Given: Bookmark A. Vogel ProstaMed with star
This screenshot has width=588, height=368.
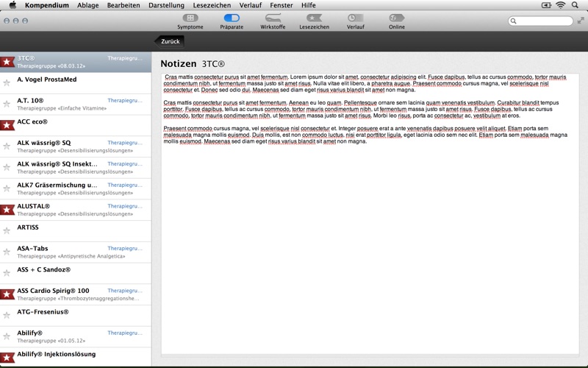Looking at the screenshot, I should coord(7,82).
